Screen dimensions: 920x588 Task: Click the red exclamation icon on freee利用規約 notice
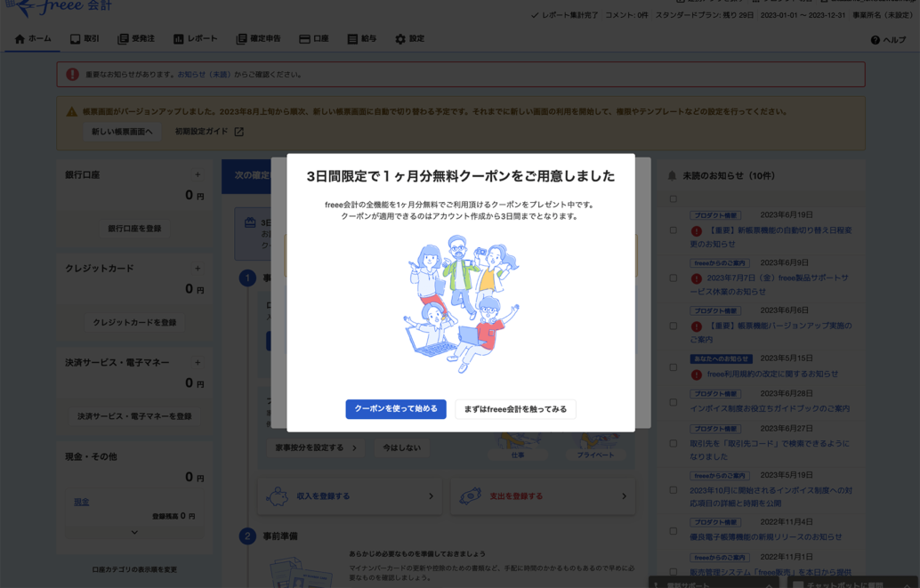point(697,375)
